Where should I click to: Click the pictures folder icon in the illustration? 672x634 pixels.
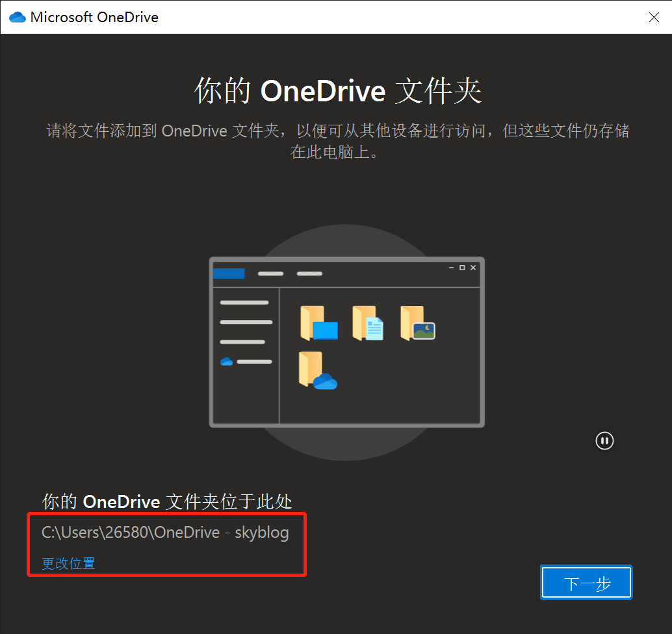(417, 323)
